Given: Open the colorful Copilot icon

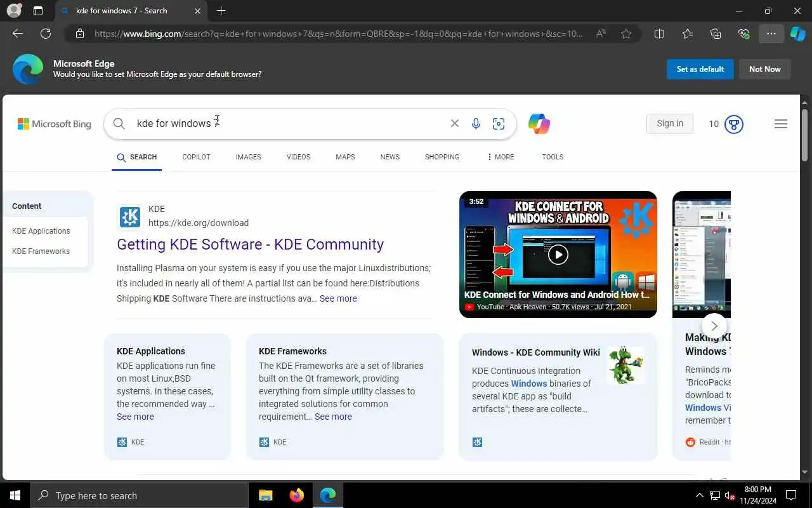Looking at the screenshot, I should [539, 123].
